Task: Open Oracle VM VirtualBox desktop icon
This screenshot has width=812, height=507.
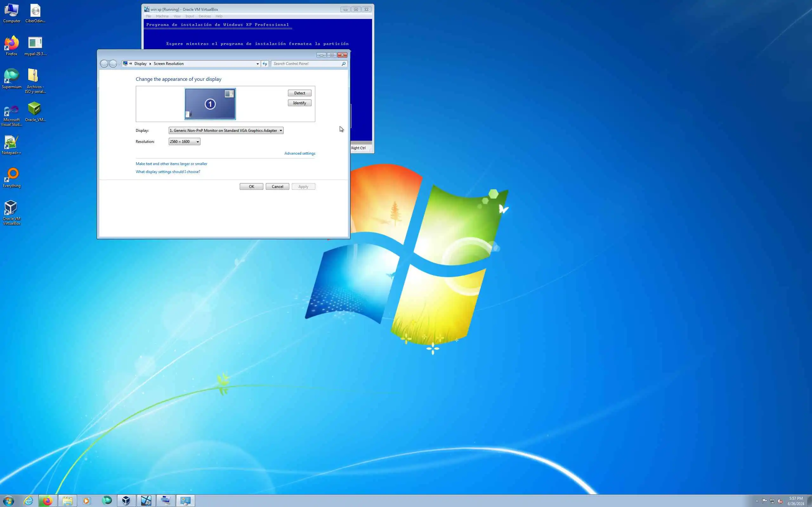Action: (x=11, y=209)
